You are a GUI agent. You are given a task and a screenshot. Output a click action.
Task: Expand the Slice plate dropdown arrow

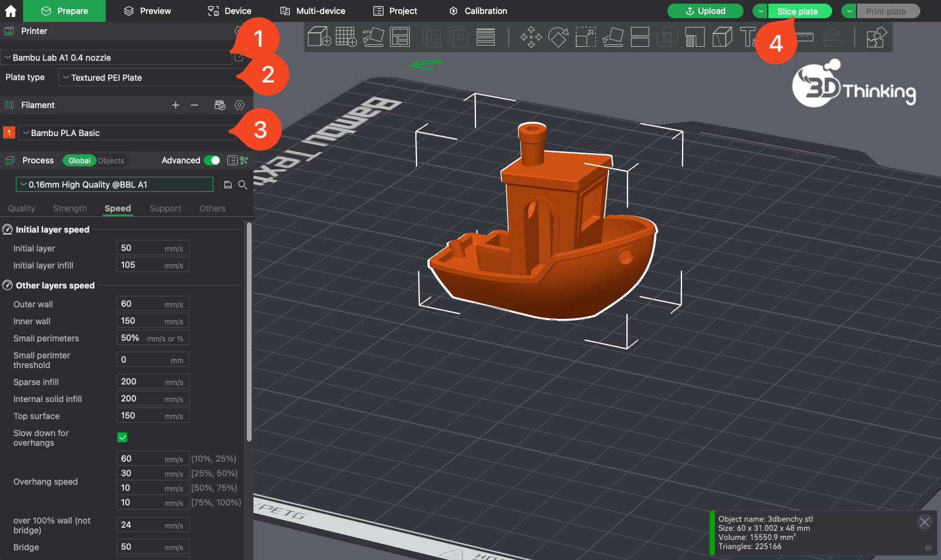point(760,11)
